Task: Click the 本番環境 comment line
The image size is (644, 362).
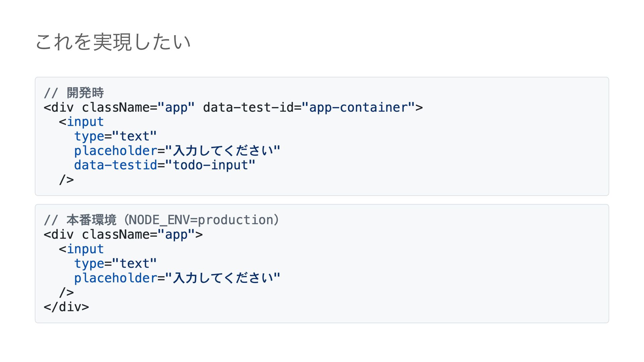Action: (x=161, y=220)
